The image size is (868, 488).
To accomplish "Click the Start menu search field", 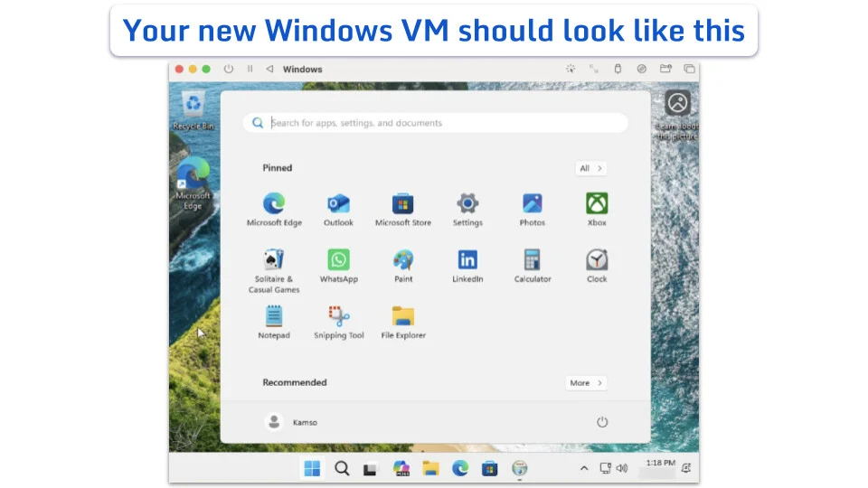I will 435,123.
